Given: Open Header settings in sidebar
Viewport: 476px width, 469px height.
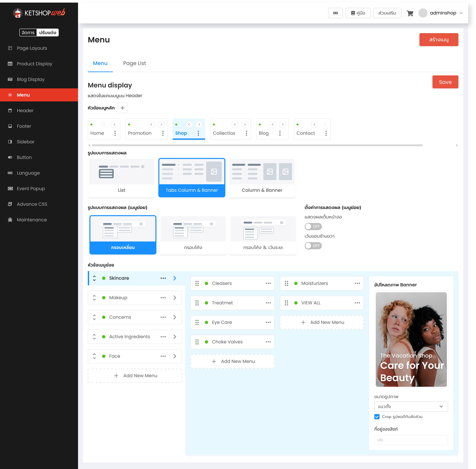Looking at the screenshot, I should pyautogui.click(x=25, y=111).
